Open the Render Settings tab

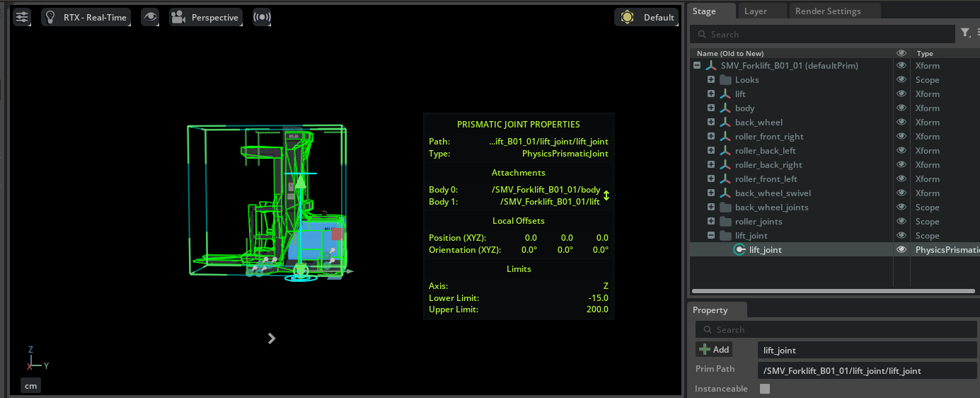pyautogui.click(x=828, y=11)
